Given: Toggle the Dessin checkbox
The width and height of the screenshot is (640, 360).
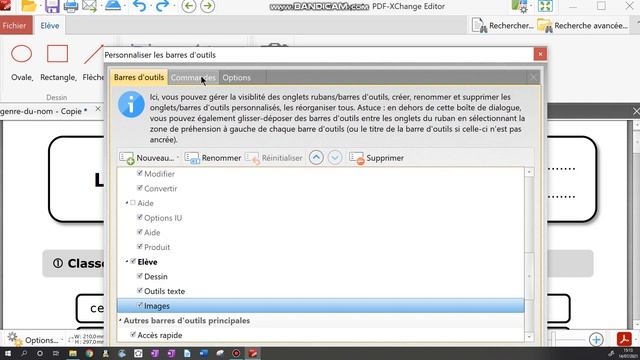Looking at the screenshot, I should tap(140, 276).
